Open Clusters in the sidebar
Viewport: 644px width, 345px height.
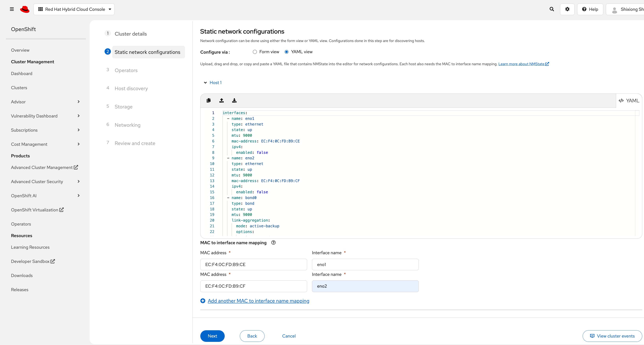point(19,88)
